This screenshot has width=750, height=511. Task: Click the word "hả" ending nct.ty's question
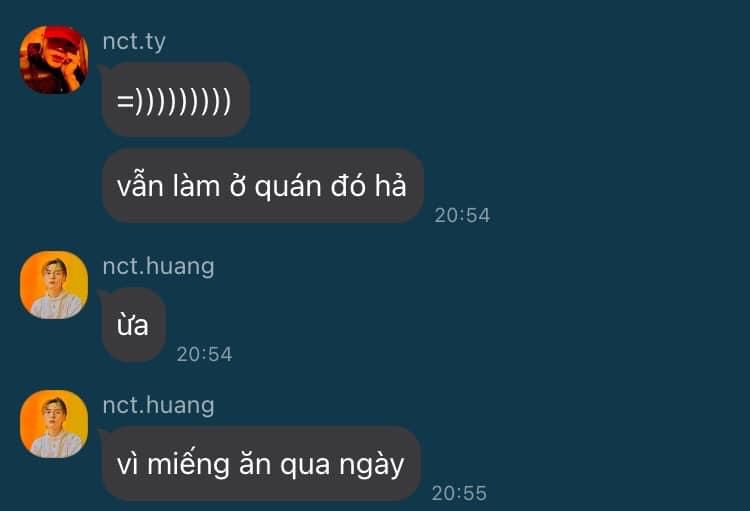(x=390, y=186)
